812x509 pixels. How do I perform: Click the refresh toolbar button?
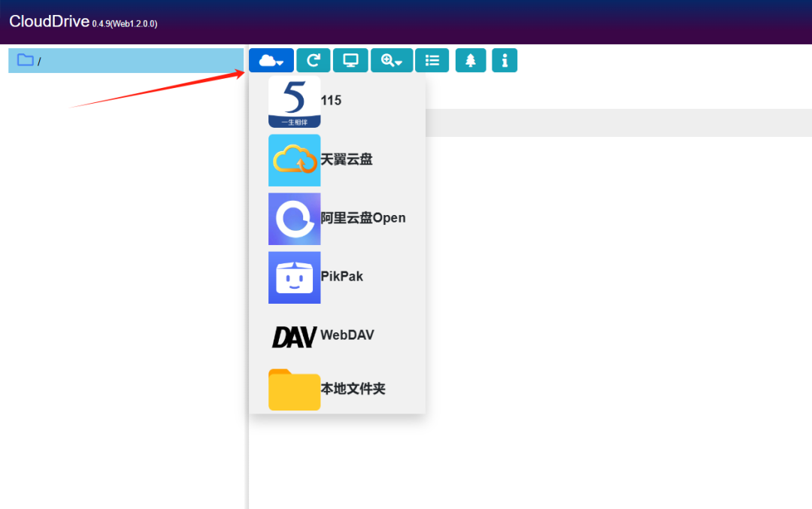click(314, 61)
